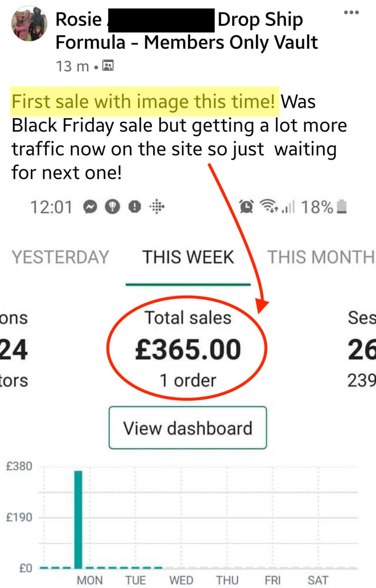This screenshot has height=588, width=376.
Task: Click Rosie's name in the post header
Action: click(79, 20)
